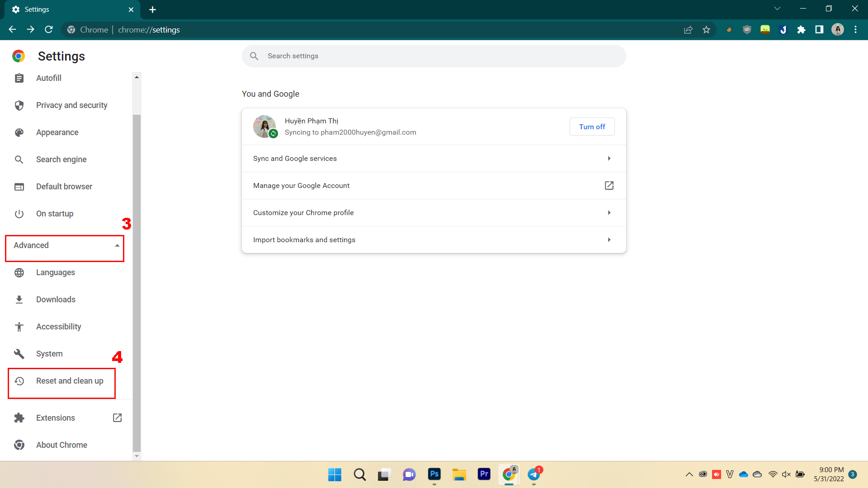Click the Accessibility settings icon
The image size is (868, 488).
19,327
